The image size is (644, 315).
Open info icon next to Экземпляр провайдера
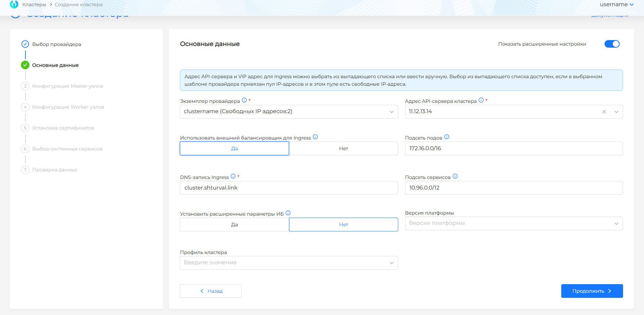[x=244, y=100]
